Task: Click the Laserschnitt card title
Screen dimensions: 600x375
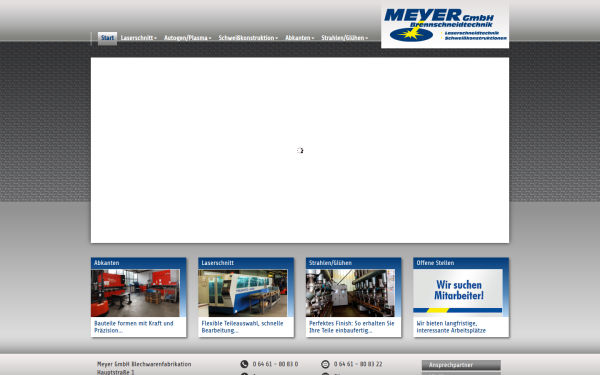Action: pos(217,263)
